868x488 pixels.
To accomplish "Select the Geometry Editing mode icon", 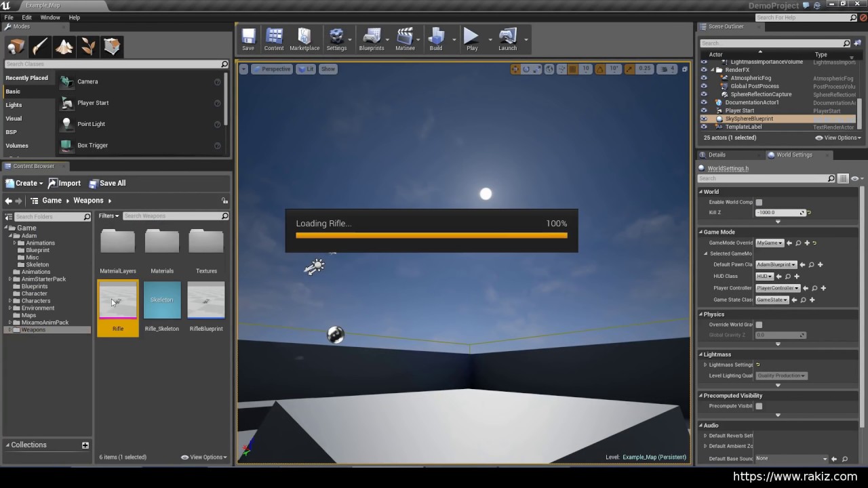I will [x=112, y=46].
